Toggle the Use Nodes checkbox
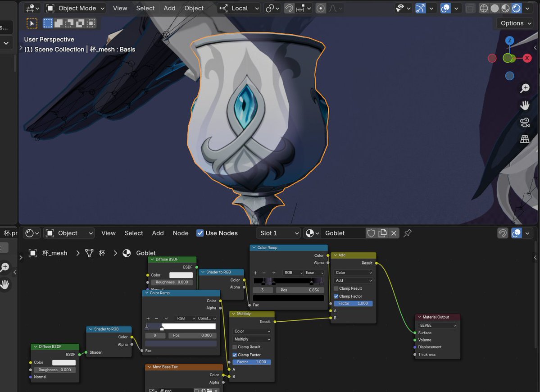Image resolution: width=540 pixels, height=392 pixels. [200, 233]
